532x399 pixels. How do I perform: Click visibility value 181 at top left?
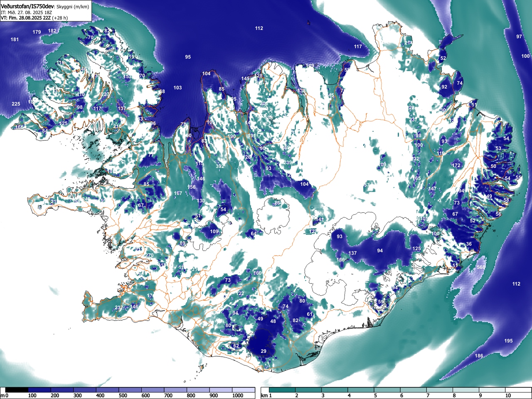click(15, 39)
